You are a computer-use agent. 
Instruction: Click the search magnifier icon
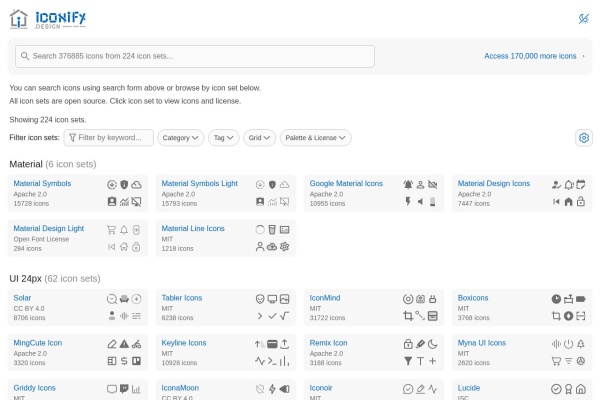[x=25, y=56]
